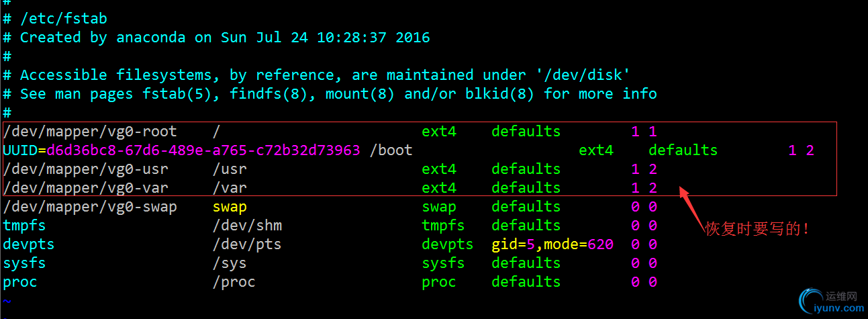Click the '/dev/shm' mount point
Screen dimensions: 868x319
pos(247,226)
